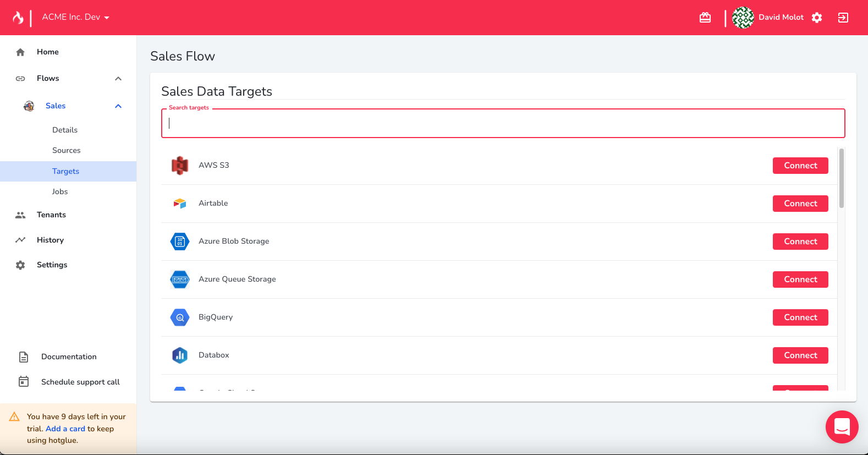Connect the Azure Blob Storage target

[x=800, y=242]
